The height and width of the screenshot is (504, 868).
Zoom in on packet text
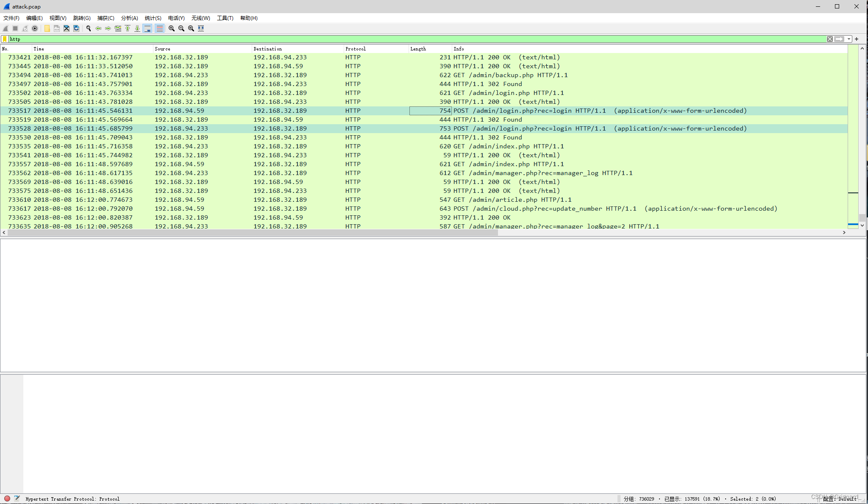(x=172, y=28)
